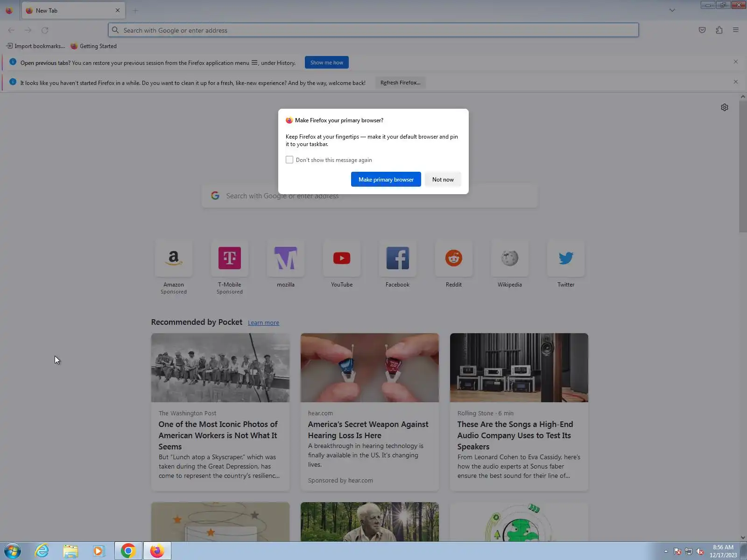Image resolution: width=747 pixels, height=560 pixels.
Task: Dismiss the Open previous tabs notification
Action: pyautogui.click(x=736, y=62)
